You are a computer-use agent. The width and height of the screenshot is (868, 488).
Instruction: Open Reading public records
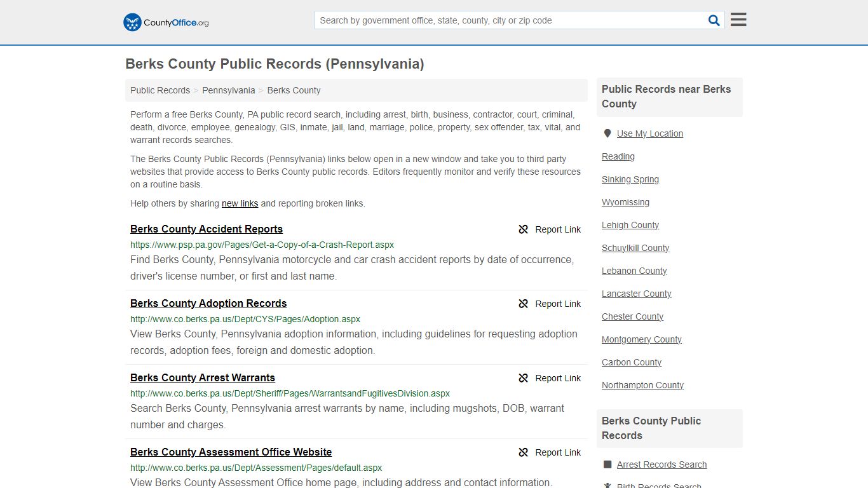coord(618,156)
